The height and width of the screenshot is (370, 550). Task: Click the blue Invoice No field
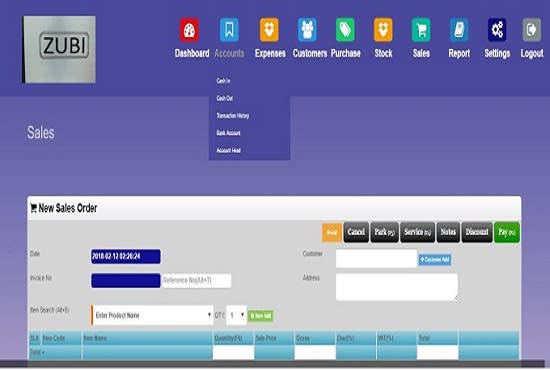[126, 281]
